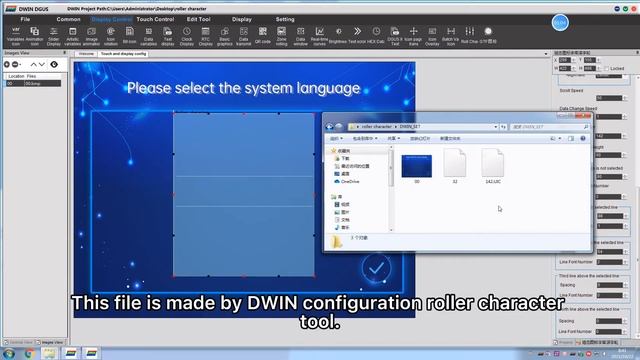Click the Y coordinate field
Image resolution: width=640 pixels, height=360 pixels.
(x=589, y=60)
